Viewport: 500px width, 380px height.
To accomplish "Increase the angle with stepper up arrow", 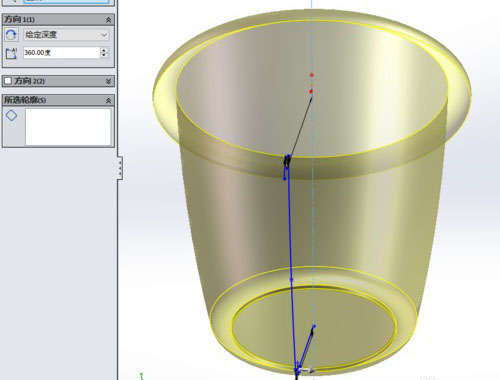I will pyautogui.click(x=104, y=50).
